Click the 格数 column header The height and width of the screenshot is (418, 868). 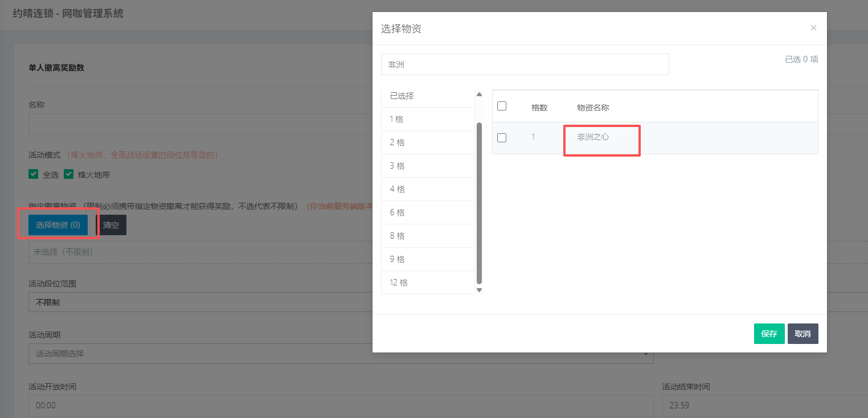tap(539, 108)
